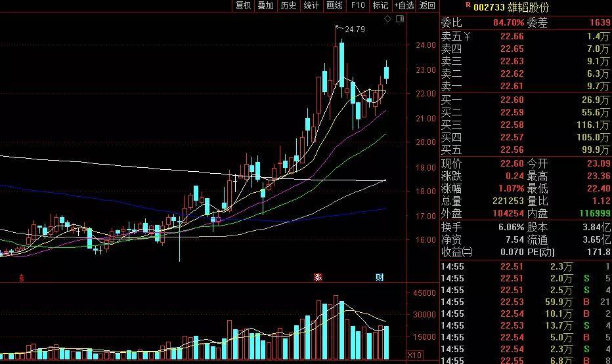This screenshot has height=364, width=612.
Task: Click the 财 financial marker icon
Action: 380,277
